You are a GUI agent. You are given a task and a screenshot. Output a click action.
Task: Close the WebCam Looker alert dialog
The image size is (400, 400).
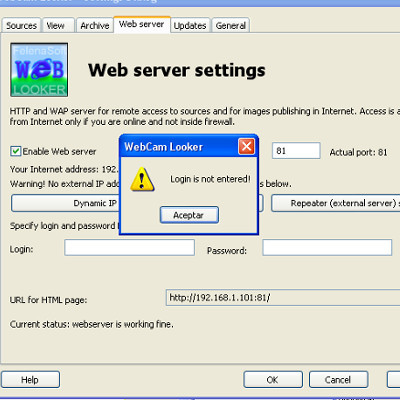click(246, 146)
